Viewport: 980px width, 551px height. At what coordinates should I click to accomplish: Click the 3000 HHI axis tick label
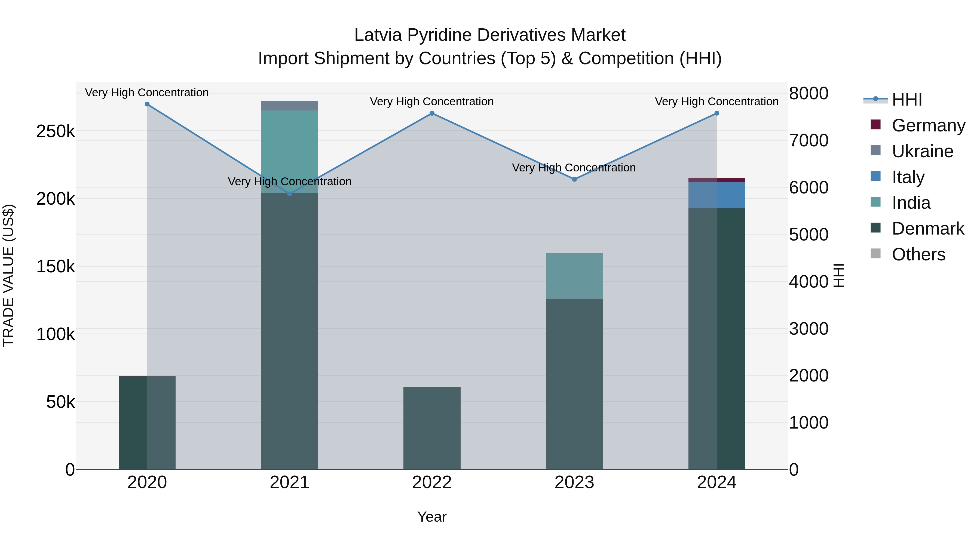click(x=809, y=329)
